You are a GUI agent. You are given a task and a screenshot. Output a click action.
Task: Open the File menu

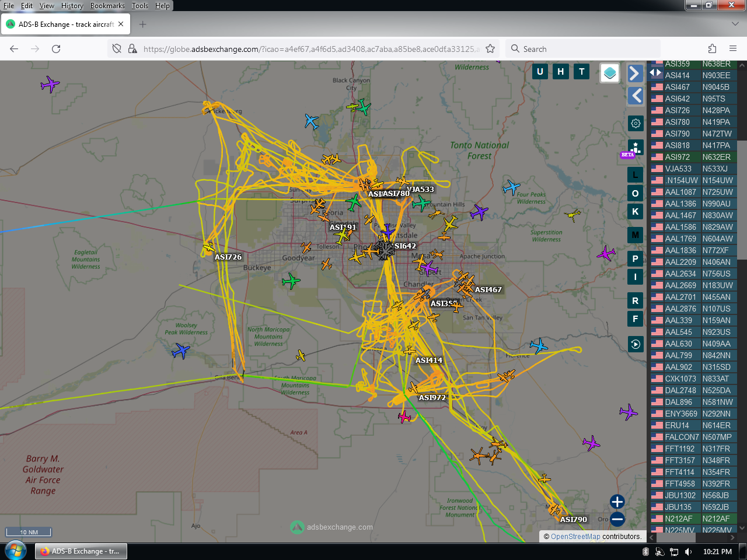tap(9, 6)
